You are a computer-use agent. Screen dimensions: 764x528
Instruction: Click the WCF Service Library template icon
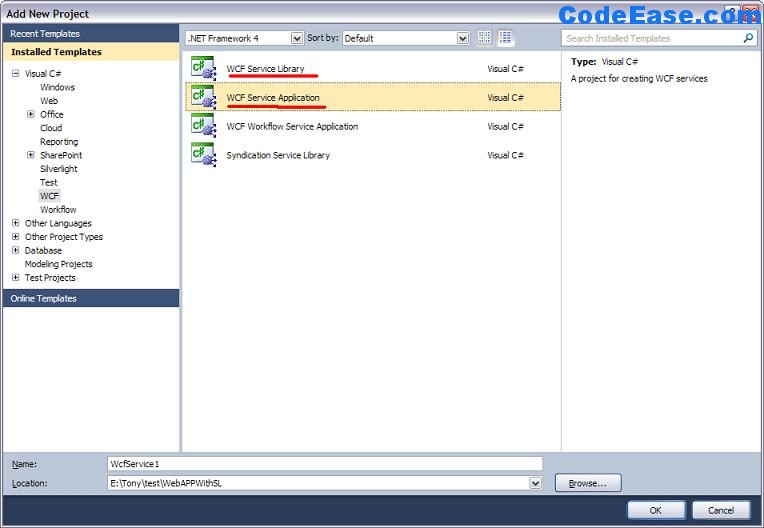[x=203, y=68]
